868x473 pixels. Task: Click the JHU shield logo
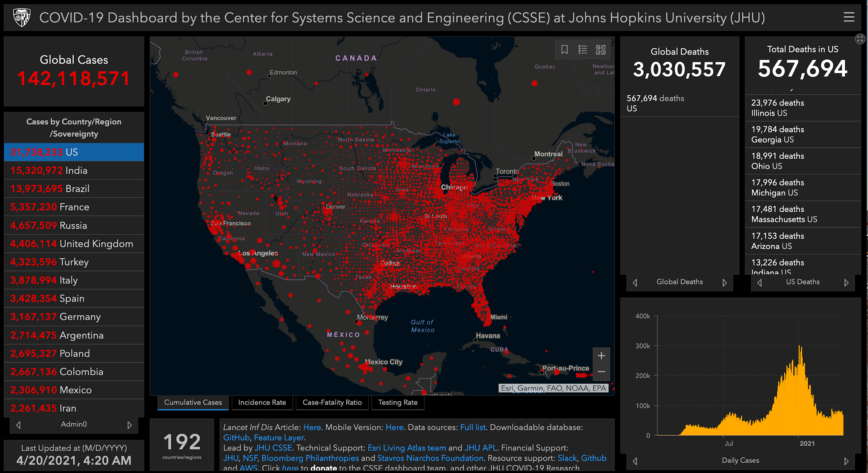coord(22,17)
